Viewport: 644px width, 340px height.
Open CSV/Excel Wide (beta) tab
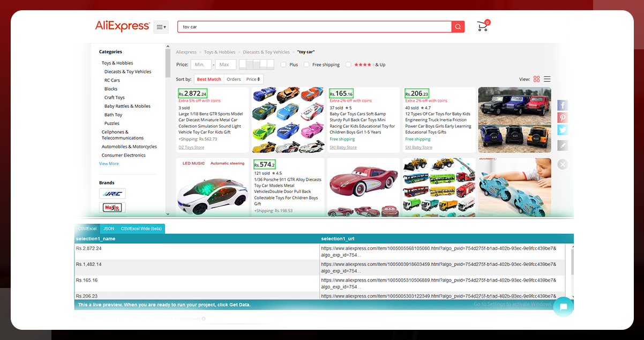(141, 228)
